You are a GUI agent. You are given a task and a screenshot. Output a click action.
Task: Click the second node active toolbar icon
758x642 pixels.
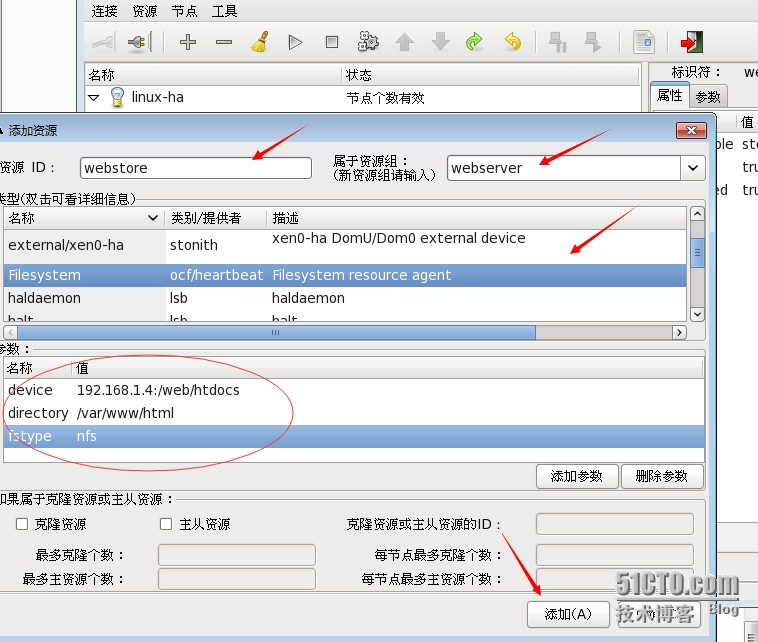click(x=593, y=42)
